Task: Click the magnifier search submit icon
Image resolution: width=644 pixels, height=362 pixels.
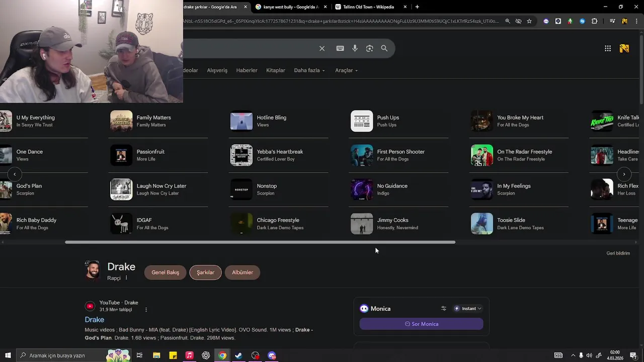Action: click(384, 48)
